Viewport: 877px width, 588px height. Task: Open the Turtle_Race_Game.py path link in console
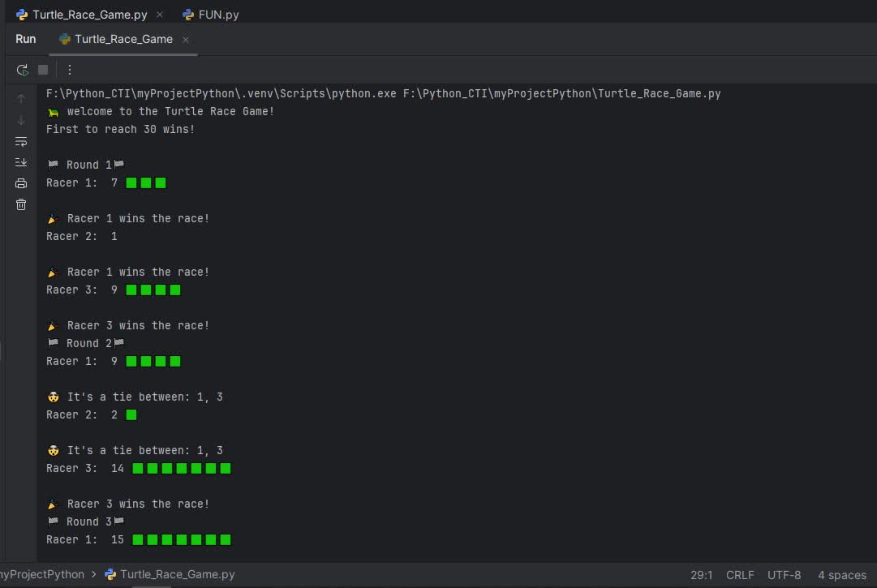coord(562,93)
